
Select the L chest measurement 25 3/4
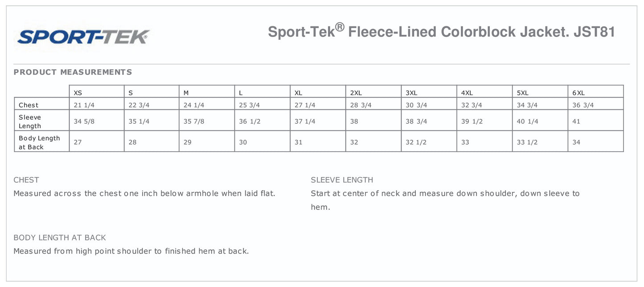click(249, 105)
